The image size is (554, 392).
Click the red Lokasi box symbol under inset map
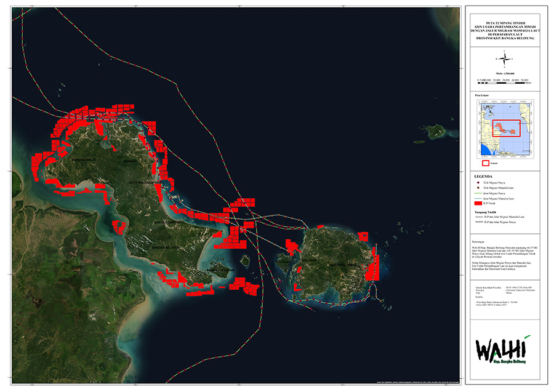point(484,163)
